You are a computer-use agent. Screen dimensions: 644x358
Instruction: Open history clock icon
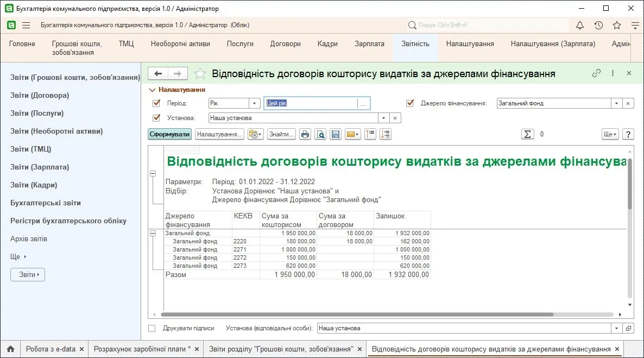[x=598, y=25]
